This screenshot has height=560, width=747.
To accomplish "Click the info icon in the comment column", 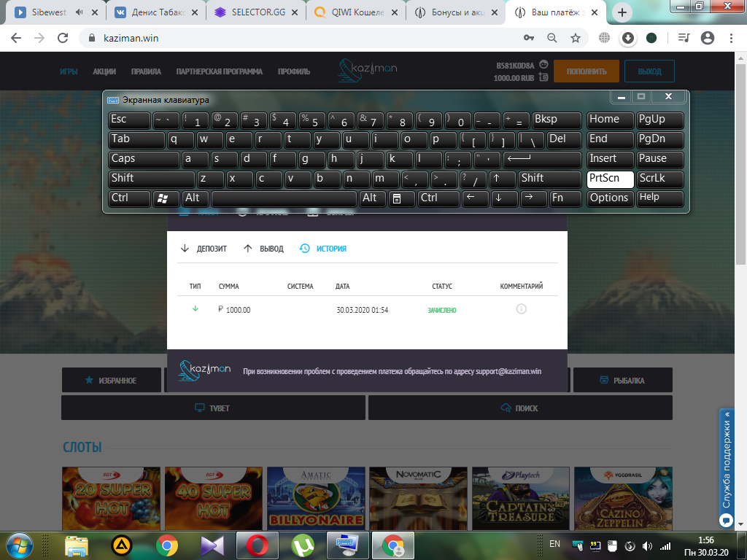I will tap(521, 309).
